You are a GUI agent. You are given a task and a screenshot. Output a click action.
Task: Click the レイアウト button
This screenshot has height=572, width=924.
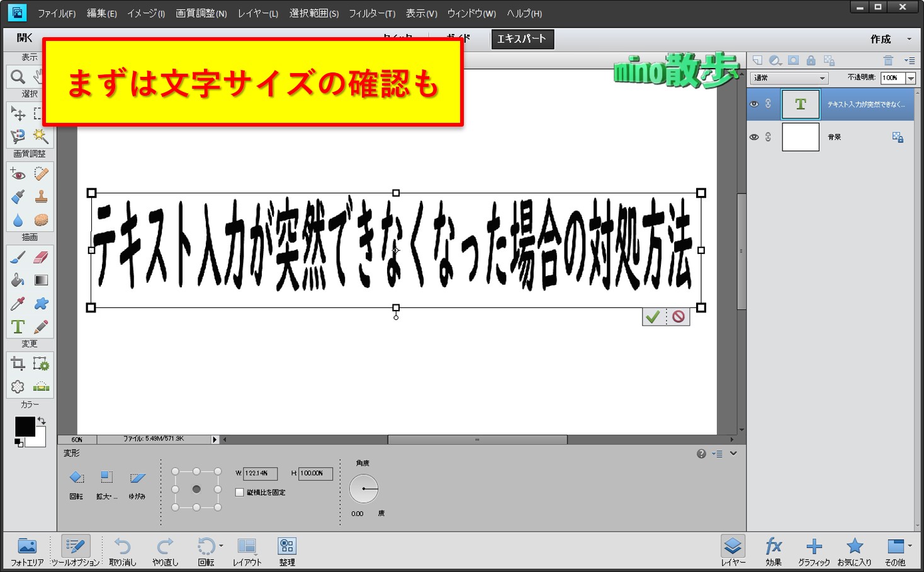point(247,551)
